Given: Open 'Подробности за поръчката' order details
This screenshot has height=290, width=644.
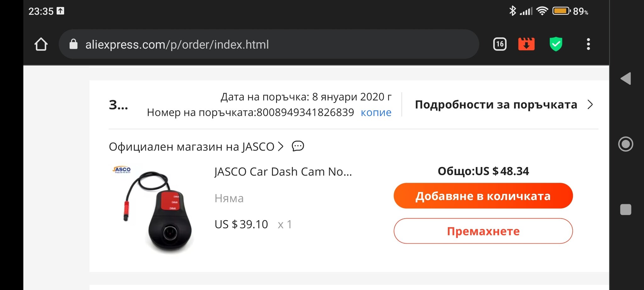Looking at the screenshot, I should (x=496, y=104).
